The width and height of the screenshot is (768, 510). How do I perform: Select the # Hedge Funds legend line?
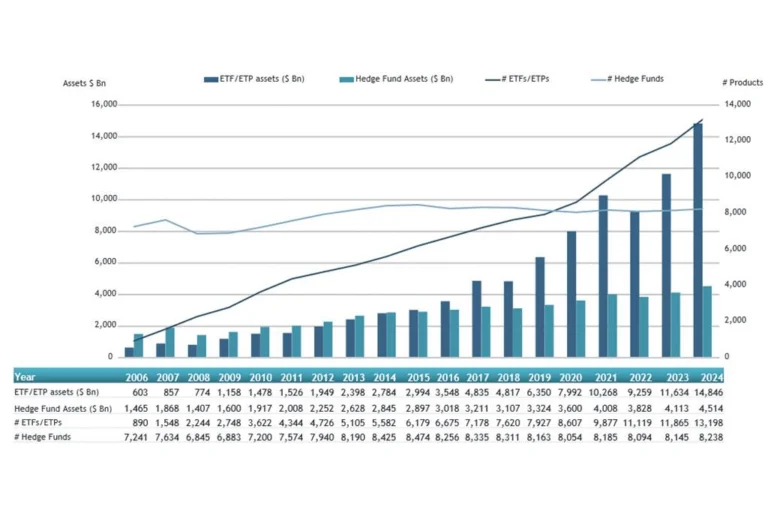pyautogui.click(x=599, y=79)
